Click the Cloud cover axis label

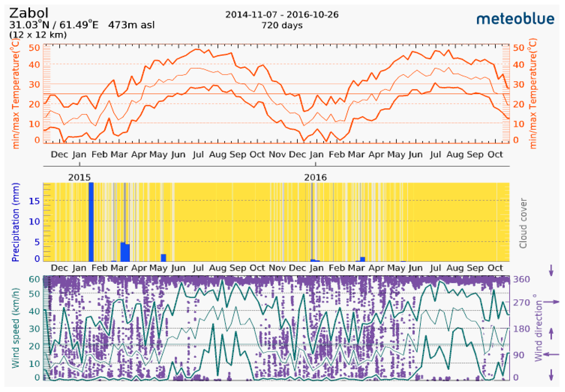(523, 223)
